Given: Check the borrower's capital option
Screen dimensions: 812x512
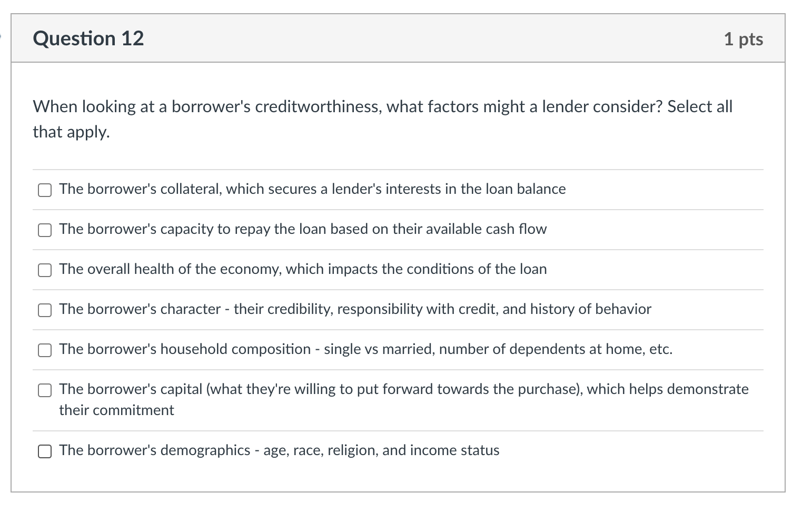Looking at the screenshot, I should coord(45,390).
